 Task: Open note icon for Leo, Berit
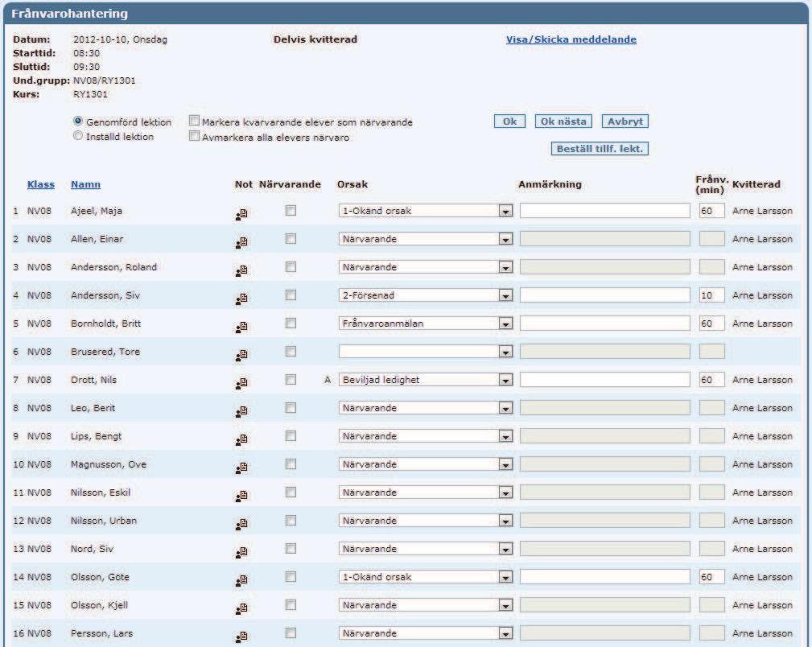coord(241,411)
